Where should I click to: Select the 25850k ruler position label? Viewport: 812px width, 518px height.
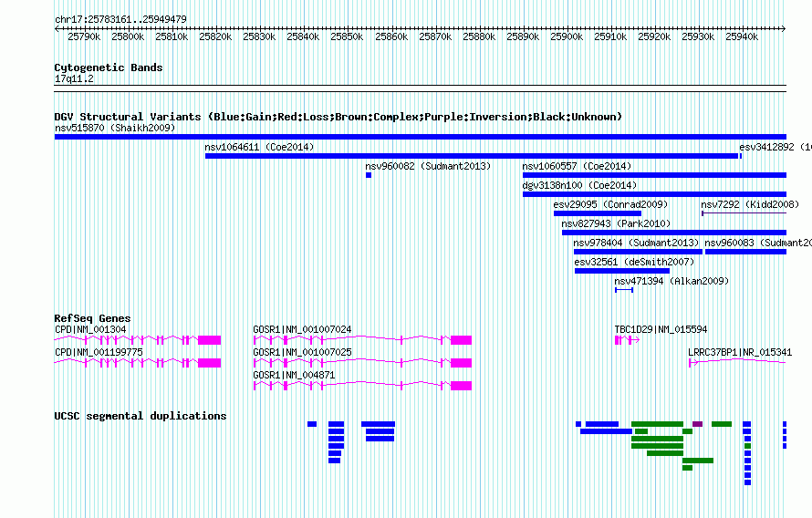click(347, 36)
